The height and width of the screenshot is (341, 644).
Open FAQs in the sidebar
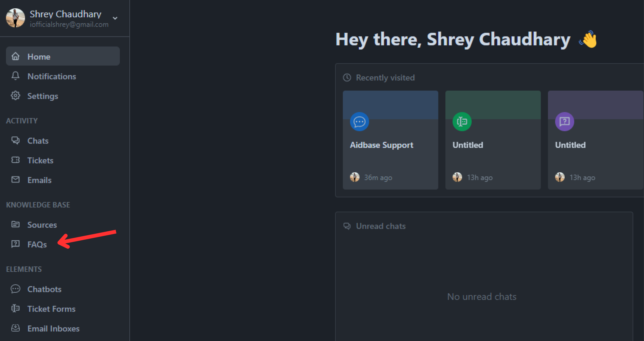coord(37,244)
